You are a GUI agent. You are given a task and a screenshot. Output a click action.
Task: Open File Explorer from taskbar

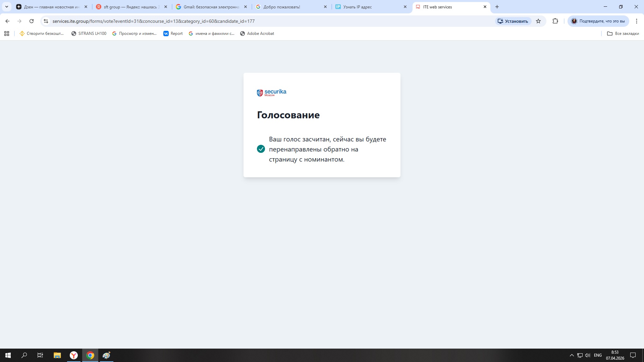pos(57,355)
